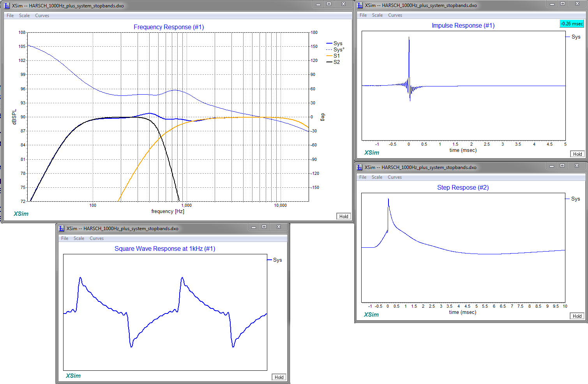The height and width of the screenshot is (384, 588).
Task: Click S2 black legend entry
Action: [333, 62]
